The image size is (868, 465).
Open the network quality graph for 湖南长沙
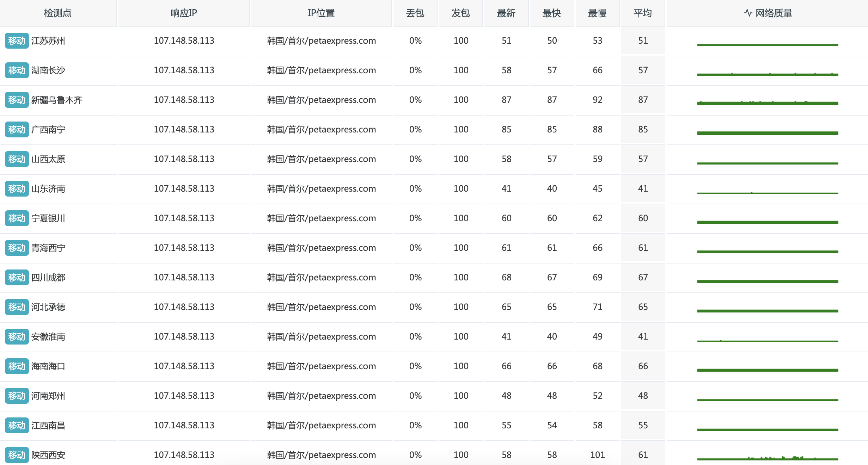tap(768, 74)
